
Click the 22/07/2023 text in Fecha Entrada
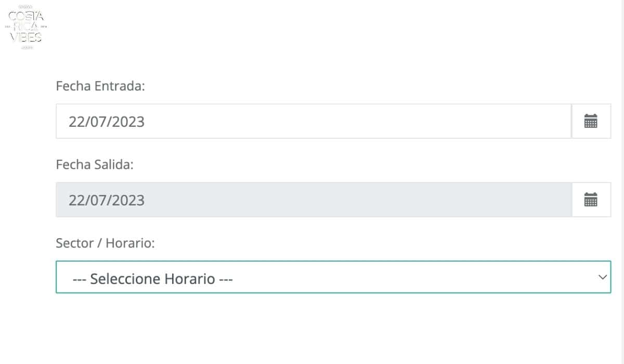107,122
